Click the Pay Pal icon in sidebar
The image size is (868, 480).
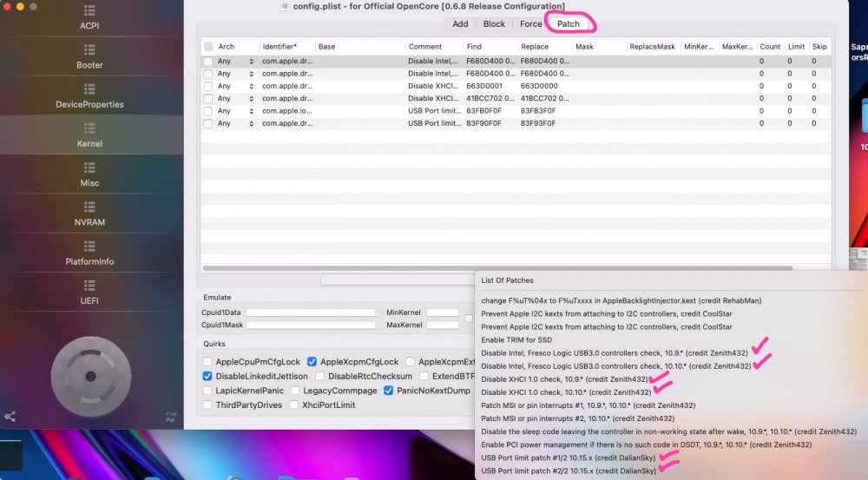pyautogui.click(x=170, y=417)
